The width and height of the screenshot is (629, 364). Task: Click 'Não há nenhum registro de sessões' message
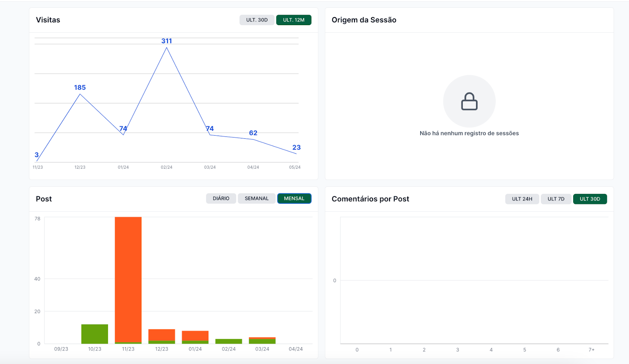coord(469,133)
